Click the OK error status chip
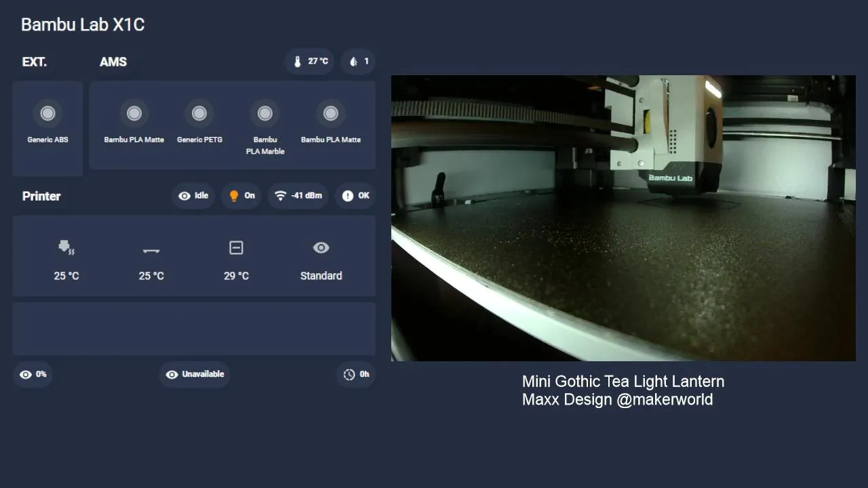The height and width of the screenshot is (488, 868). (355, 196)
